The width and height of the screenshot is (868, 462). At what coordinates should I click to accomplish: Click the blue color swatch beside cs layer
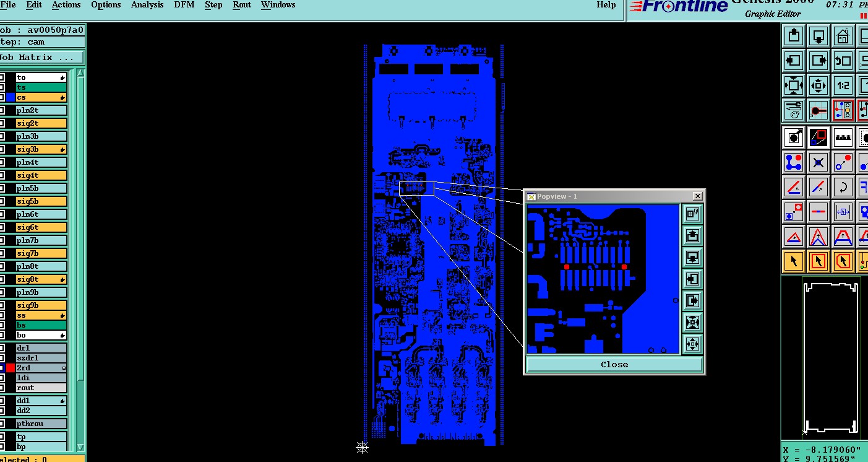tap(11, 97)
